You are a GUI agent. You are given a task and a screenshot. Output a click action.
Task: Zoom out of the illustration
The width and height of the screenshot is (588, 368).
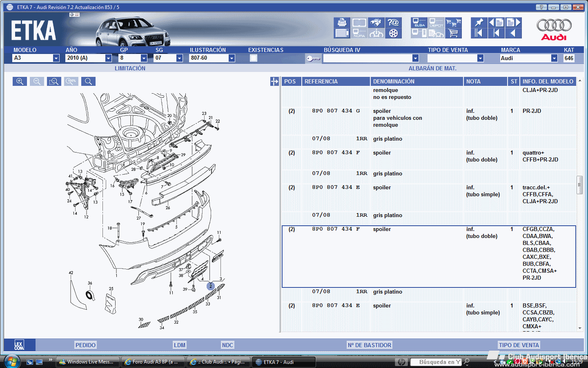click(37, 81)
